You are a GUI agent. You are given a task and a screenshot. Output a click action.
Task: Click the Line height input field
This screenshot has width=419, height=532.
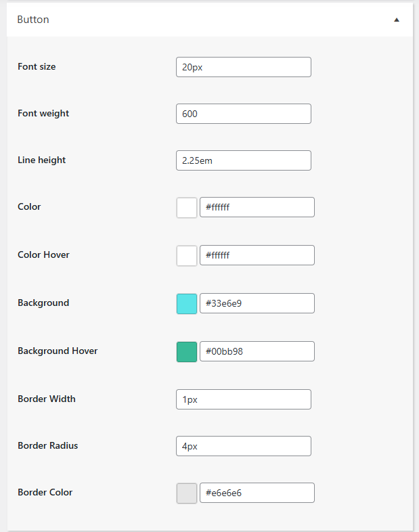click(243, 160)
